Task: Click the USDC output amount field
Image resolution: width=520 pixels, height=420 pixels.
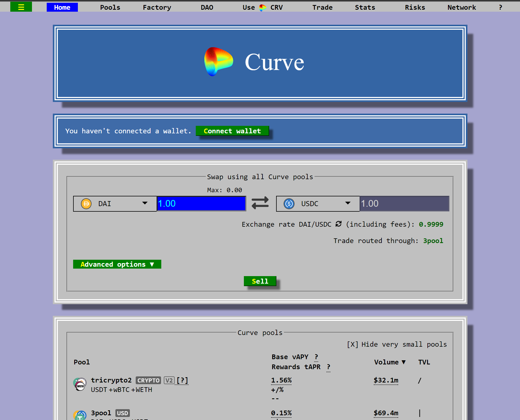Action: pos(404,204)
